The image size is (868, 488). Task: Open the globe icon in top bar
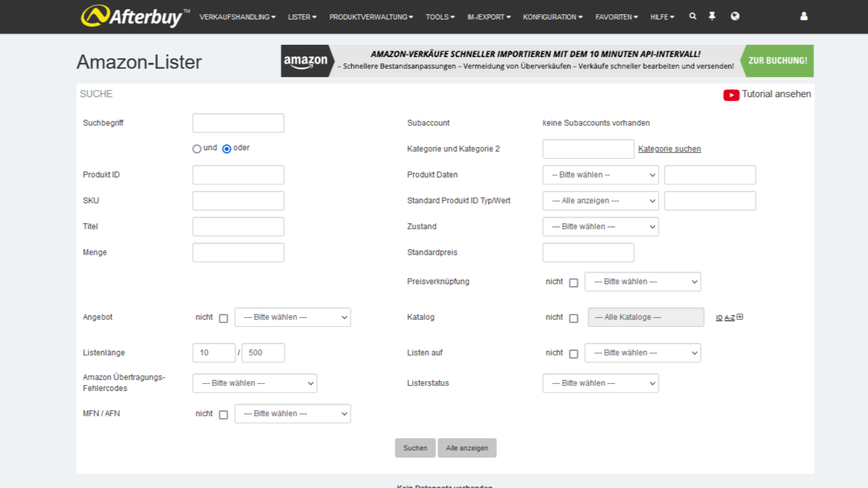pyautogui.click(x=735, y=16)
